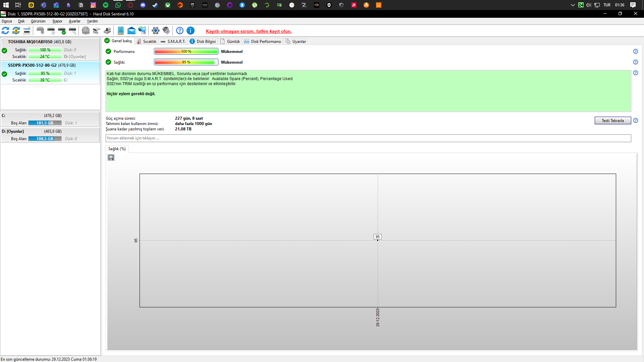The height and width of the screenshot is (362, 644).
Task: Open the settings gear toolbar icon
Action: point(155,31)
